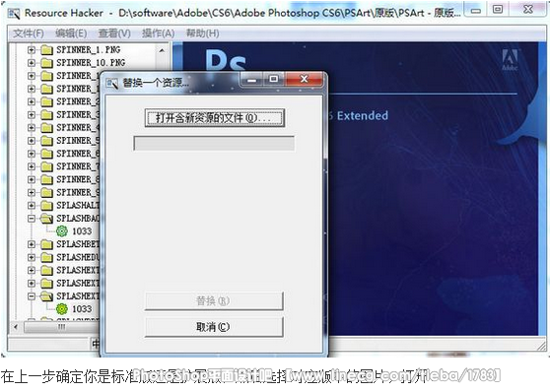Expand the SPINNER_5 tree node

coord(32,141)
